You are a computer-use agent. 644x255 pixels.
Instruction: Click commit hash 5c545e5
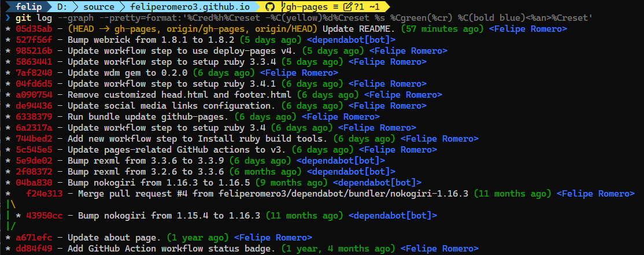coord(34,149)
